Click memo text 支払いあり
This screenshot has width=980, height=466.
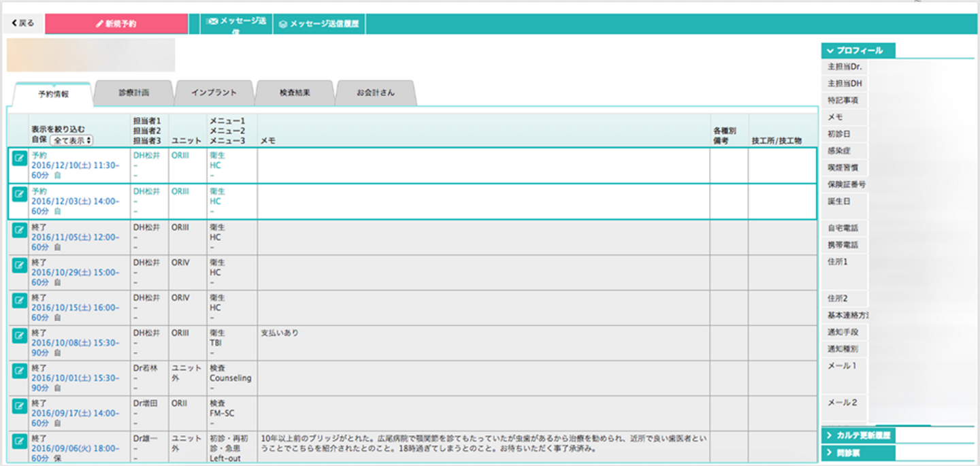(x=280, y=333)
